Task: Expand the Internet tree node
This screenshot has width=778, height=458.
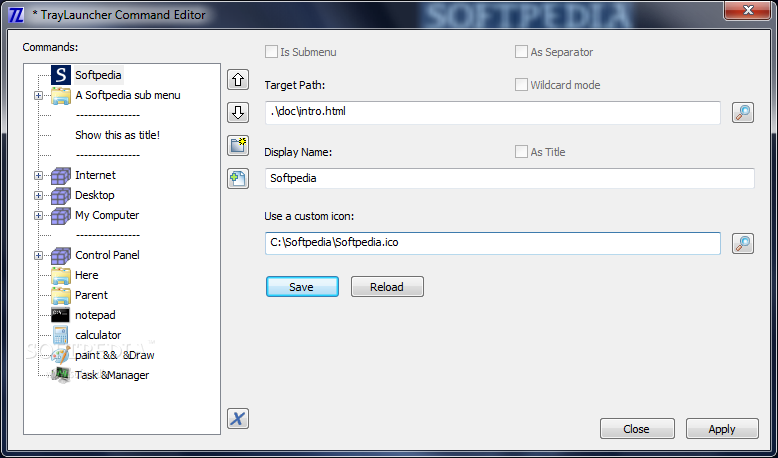Action: point(38,175)
